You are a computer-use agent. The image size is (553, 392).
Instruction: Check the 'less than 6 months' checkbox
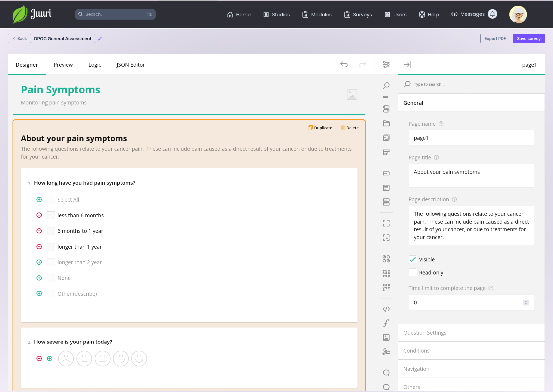coord(51,215)
